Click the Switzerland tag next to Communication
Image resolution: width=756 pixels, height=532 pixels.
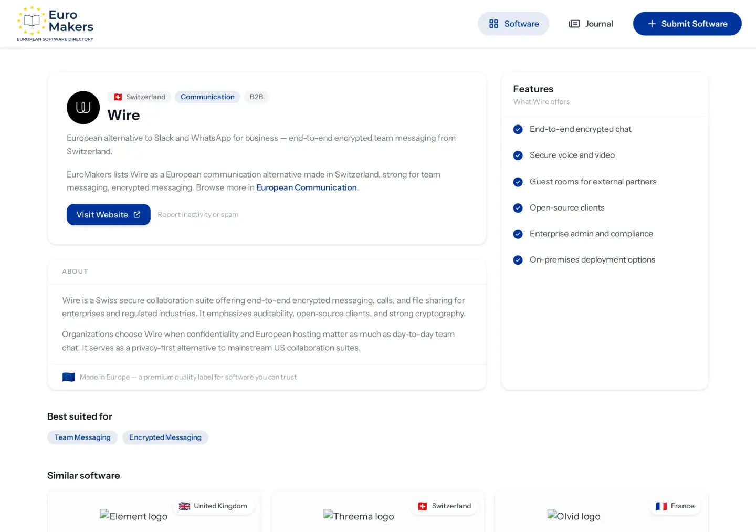(139, 97)
